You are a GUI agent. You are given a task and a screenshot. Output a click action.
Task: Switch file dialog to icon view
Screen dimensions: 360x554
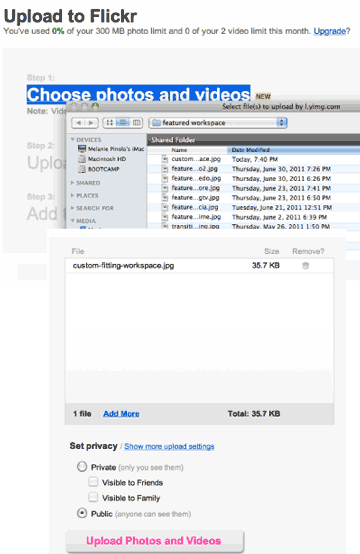109,123
